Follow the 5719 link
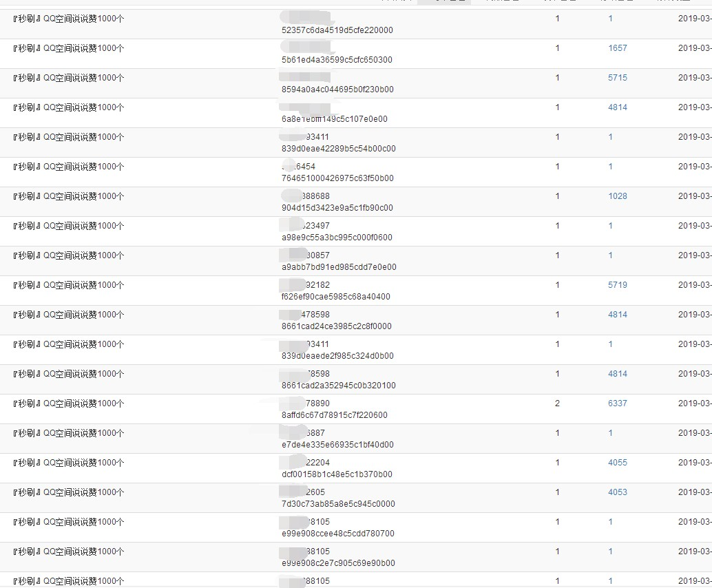The width and height of the screenshot is (712, 588). (617, 285)
